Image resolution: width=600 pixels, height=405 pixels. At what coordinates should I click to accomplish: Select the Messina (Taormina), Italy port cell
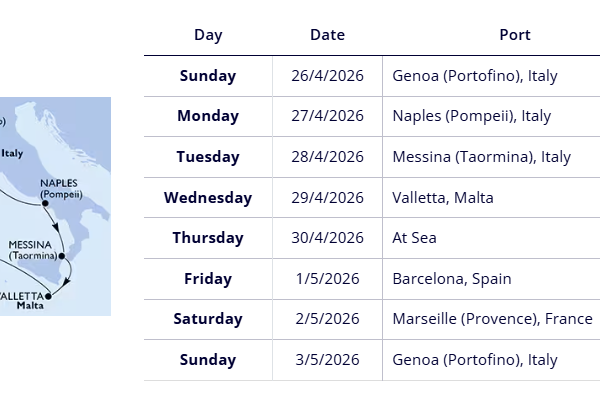click(482, 157)
